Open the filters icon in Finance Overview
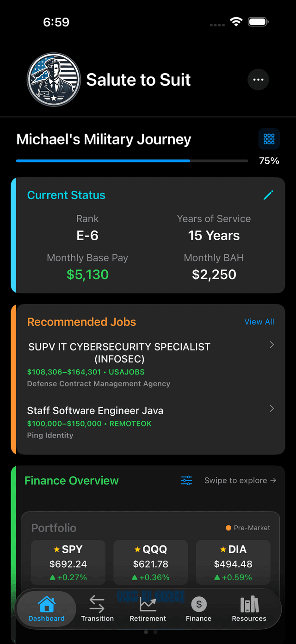This screenshot has height=644, width=296. pyautogui.click(x=186, y=481)
